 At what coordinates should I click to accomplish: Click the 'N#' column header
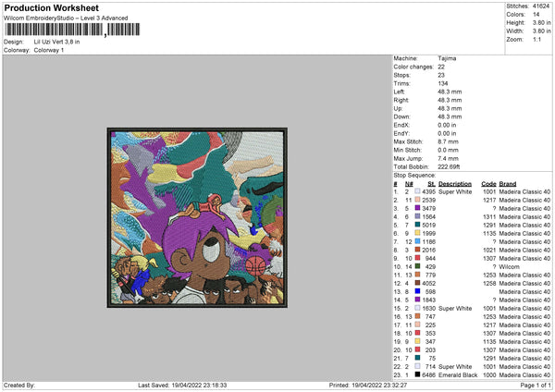click(409, 184)
